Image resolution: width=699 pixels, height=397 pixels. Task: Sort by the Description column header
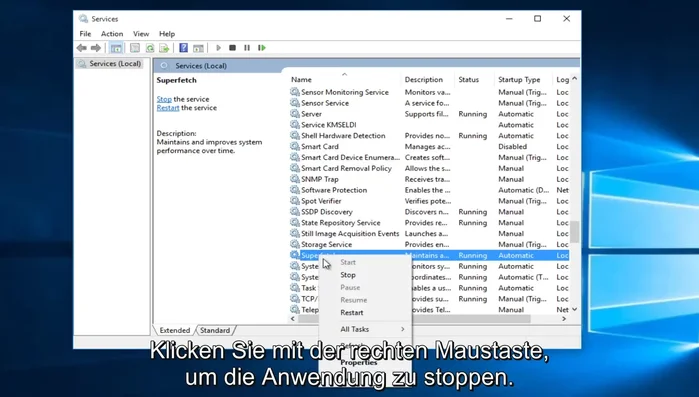coord(428,79)
